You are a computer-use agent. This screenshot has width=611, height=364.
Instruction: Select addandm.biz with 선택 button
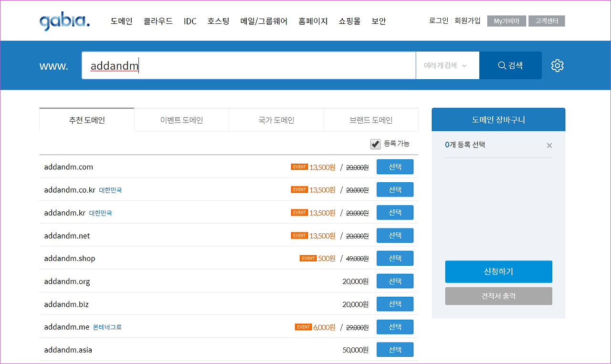click(x=395, y=304)
